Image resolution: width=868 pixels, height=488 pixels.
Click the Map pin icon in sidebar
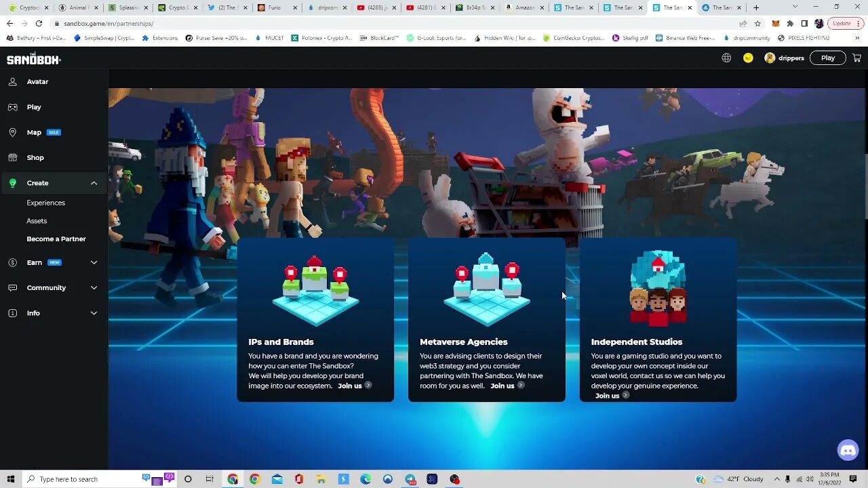click(12, 132)
